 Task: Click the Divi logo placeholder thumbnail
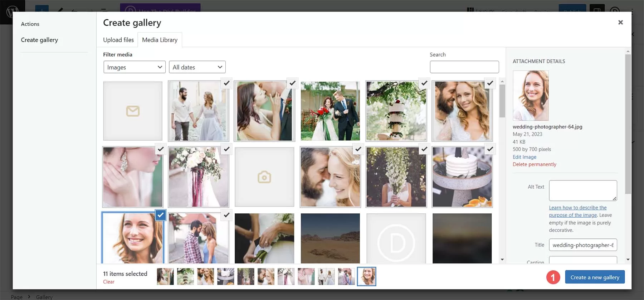pos(396,239)
